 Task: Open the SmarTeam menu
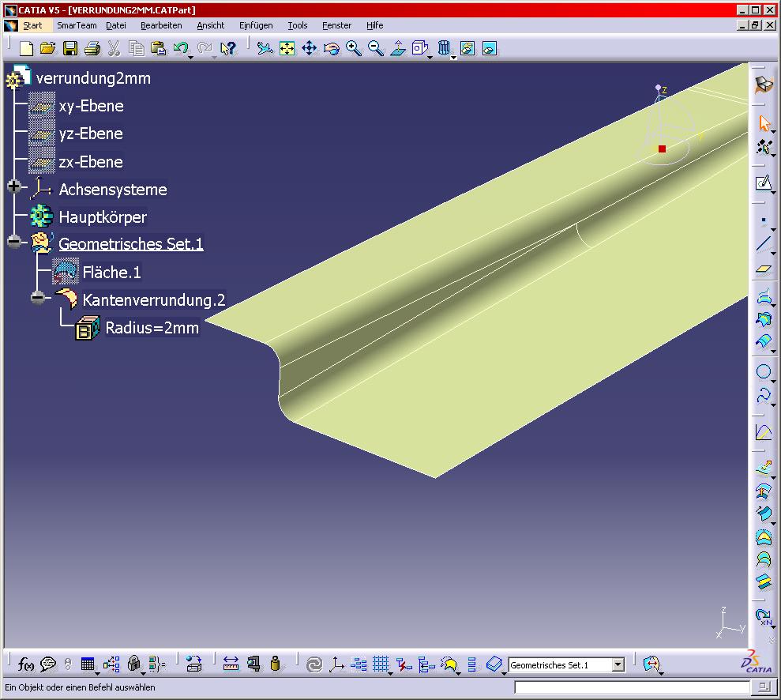[x=77, y=25]
